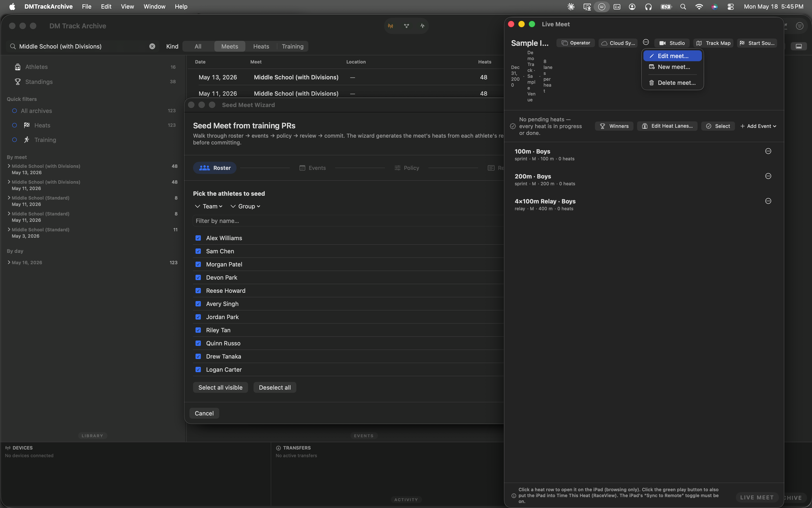Expand Middle School (Standard) with 8 heats, first

coord(9,198)
